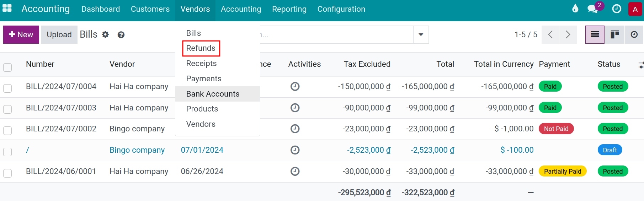The height and width of the screenshot is (201, 644).
Task: Sort by the Number column header
Action: click(40, 64)
